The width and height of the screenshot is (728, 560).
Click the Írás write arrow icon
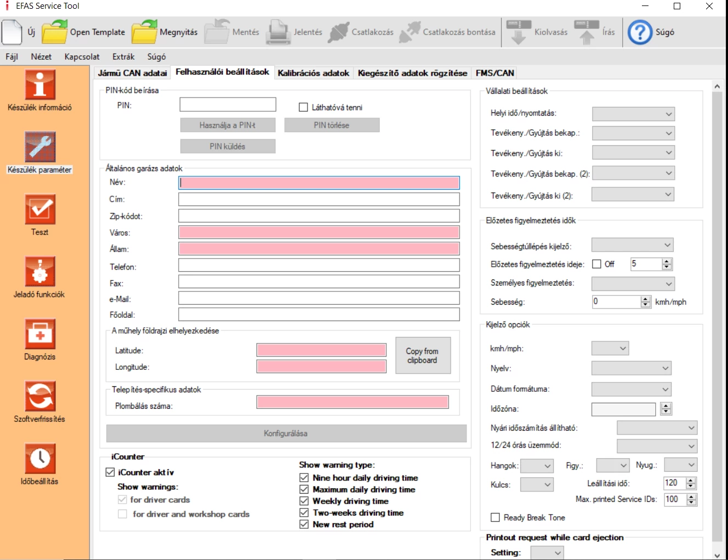(587, 32)
